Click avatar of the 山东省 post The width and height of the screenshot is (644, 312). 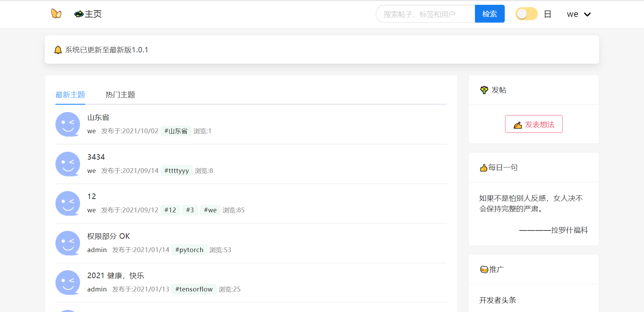pyautogui.click(x=68, y=124)
